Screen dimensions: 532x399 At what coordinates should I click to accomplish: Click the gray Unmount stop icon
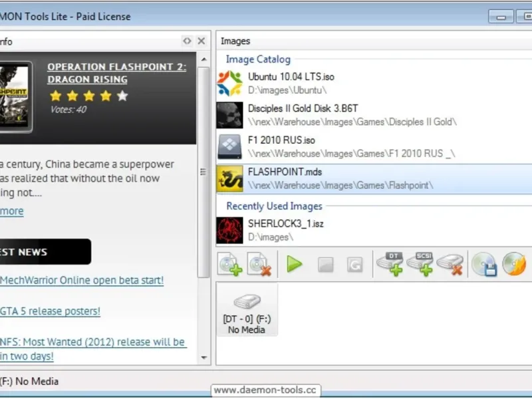pyautogui.click(x=325, y=265)
